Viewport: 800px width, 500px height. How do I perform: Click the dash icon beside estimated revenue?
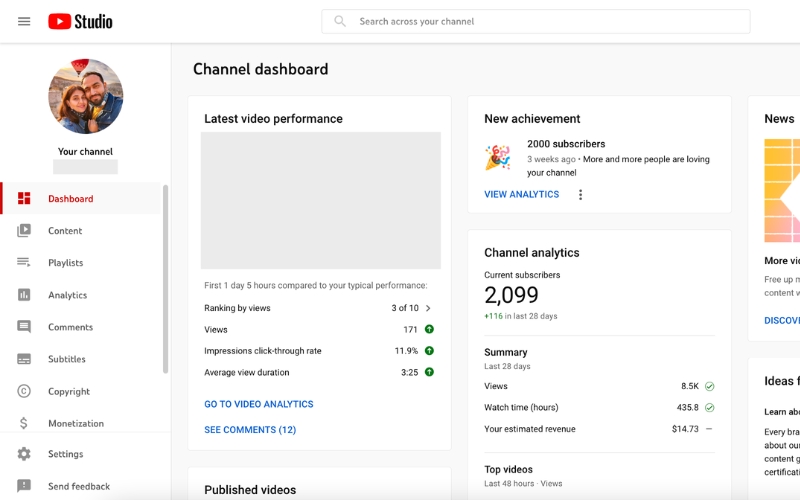[709, 429]
